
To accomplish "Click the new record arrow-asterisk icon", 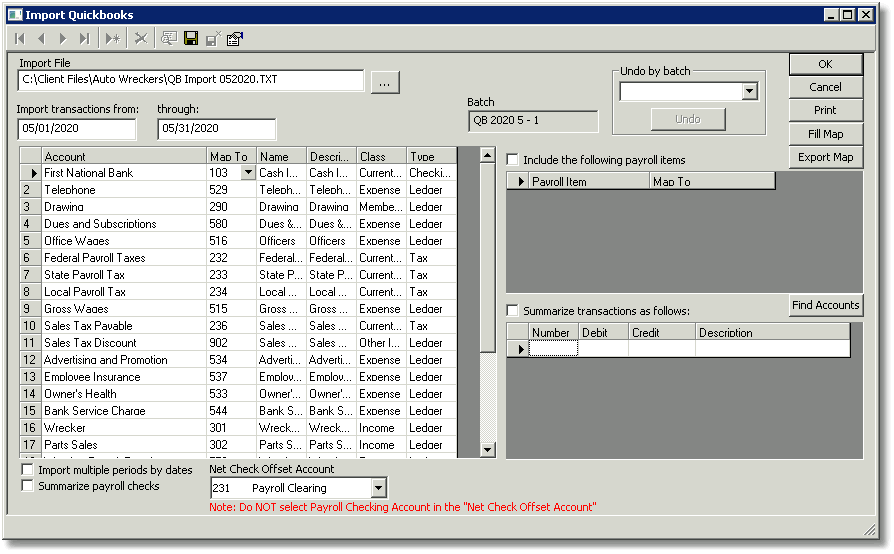I will point(112,39).
